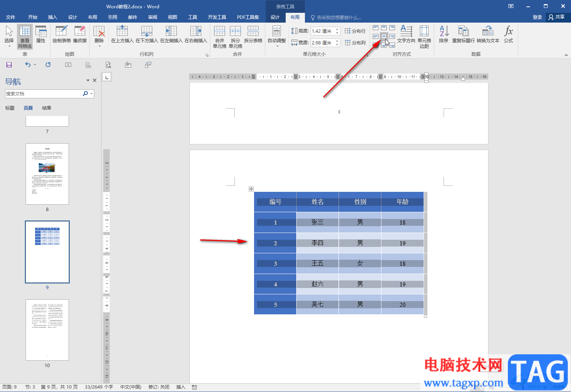Click 在上方插入 (Insert Above)
This screenshot has height=392, width=571.
click(122, 34)
